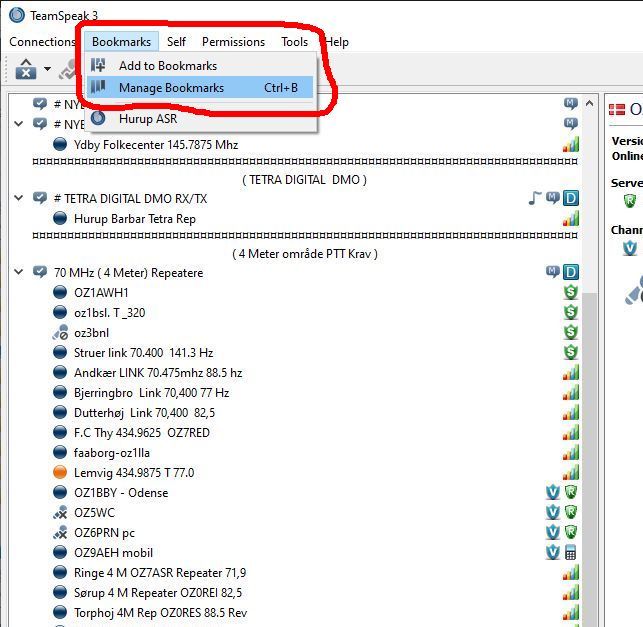Open the Self menu

[x=176, y=42]
